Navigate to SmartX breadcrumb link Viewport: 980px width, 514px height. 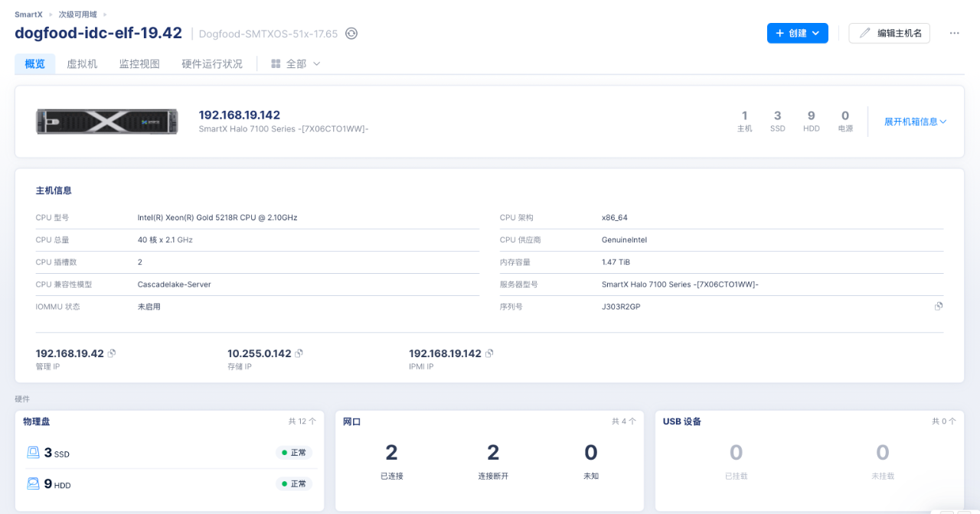click(28, 15)
